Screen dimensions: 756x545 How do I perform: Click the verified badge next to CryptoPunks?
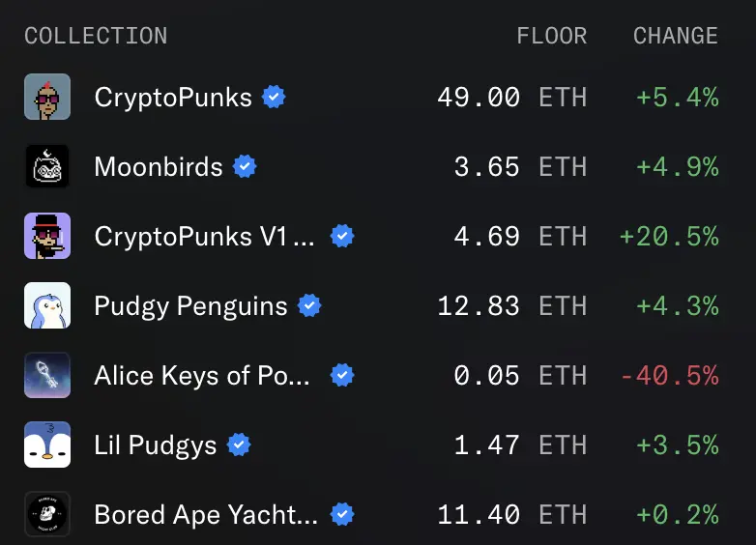(274, 97)
